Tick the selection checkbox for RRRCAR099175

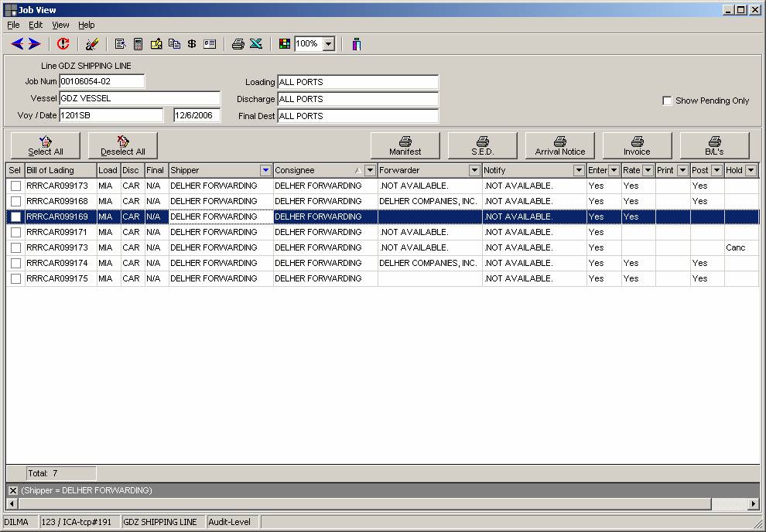coord(15,278)
